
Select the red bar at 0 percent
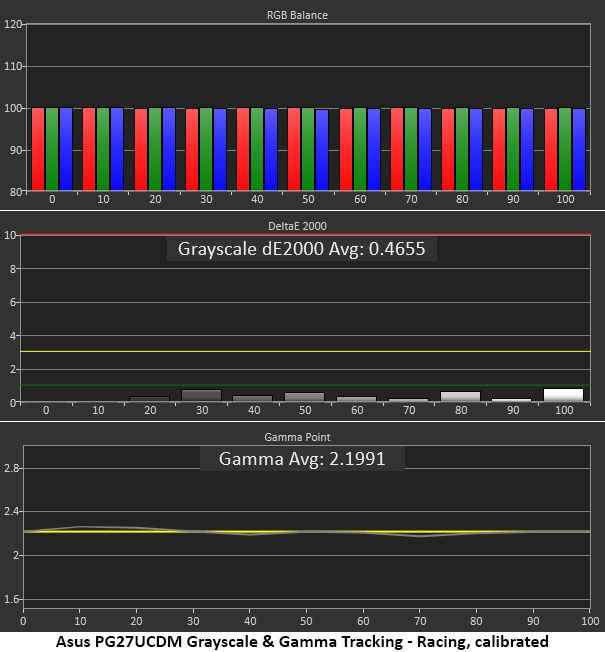(38, 149)
